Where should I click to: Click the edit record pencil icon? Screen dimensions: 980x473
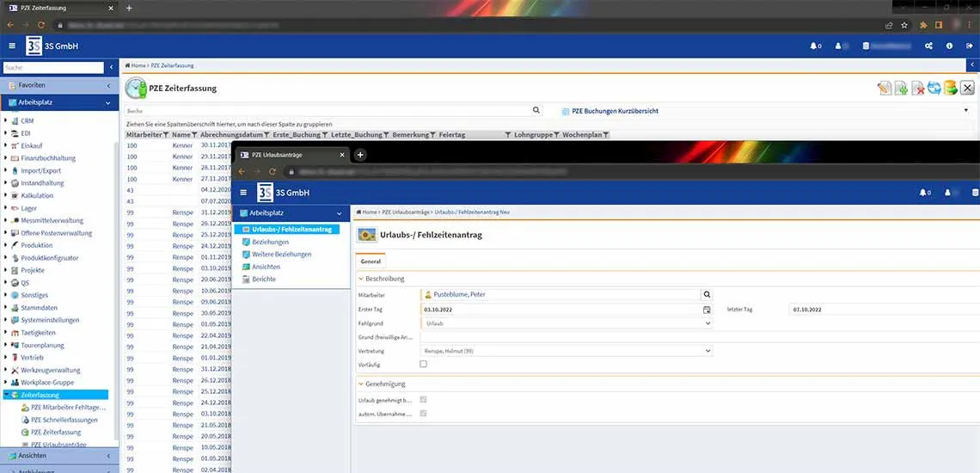pos(884,88)
